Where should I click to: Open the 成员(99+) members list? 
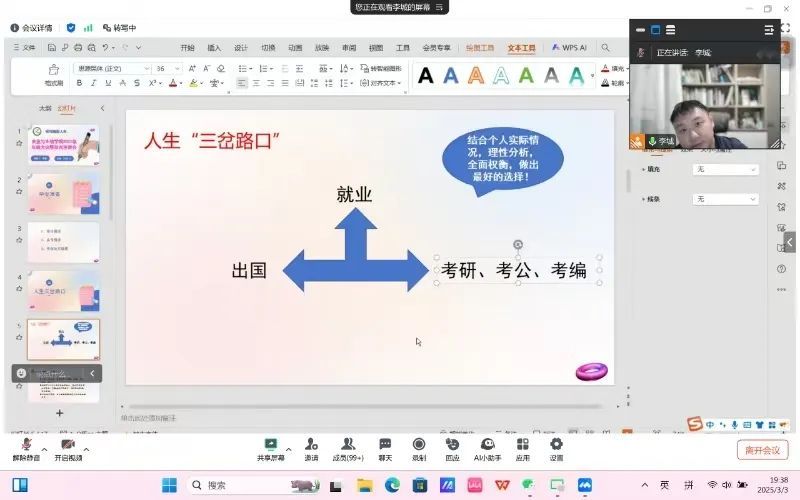click(x=347, y=444)
